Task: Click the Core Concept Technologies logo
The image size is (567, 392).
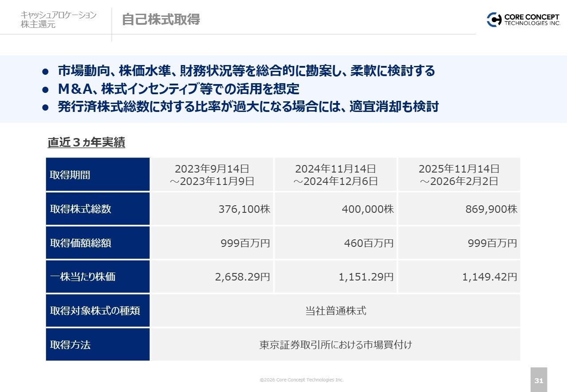Action: click(x=523, y=20)
